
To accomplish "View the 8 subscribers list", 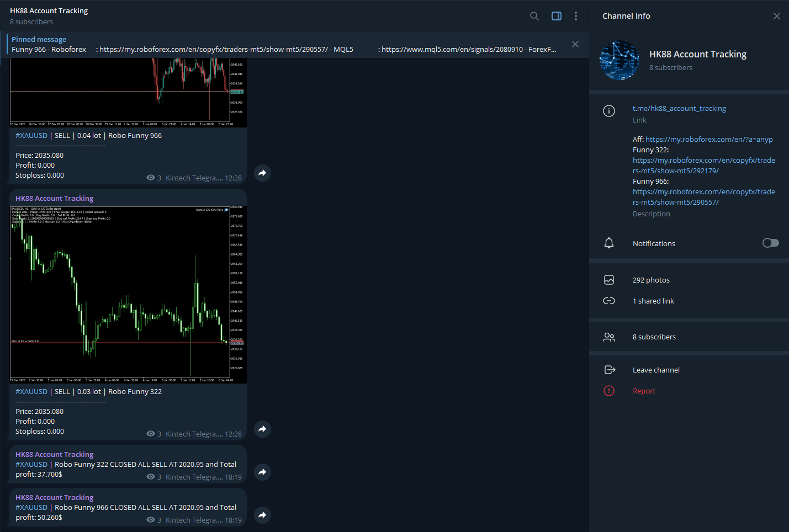I will [x=654, y=337].
